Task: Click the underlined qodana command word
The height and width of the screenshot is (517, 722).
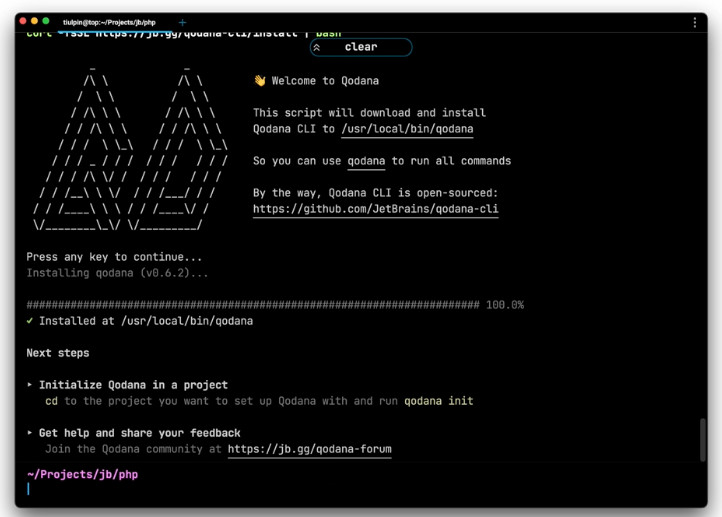Action: (x=366, y=161)
